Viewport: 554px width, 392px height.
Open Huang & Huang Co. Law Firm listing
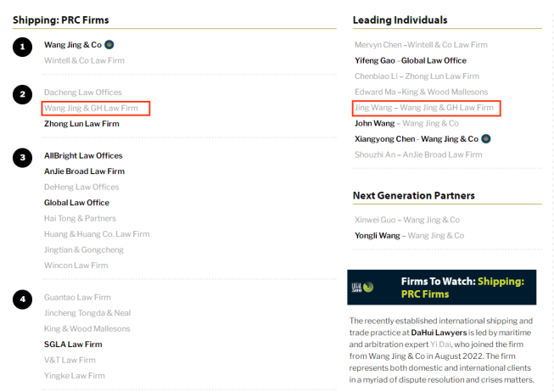click(x=97, y=234)
